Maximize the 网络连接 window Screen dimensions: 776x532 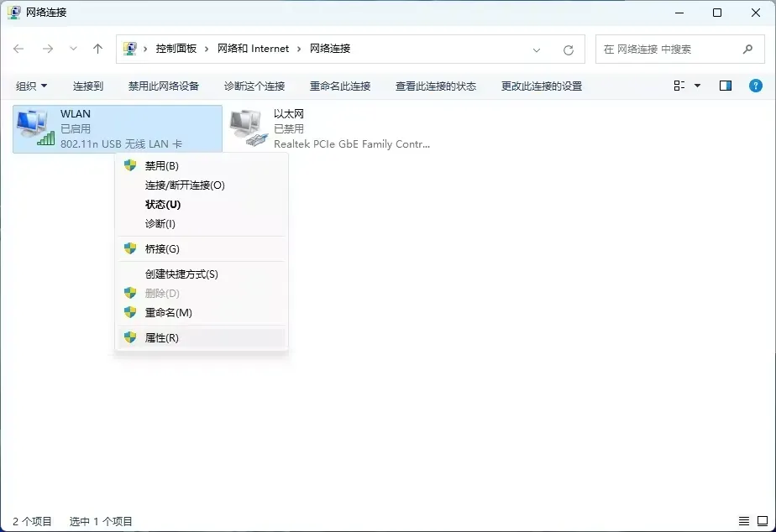pyautogui.click(x=717, y=13)
